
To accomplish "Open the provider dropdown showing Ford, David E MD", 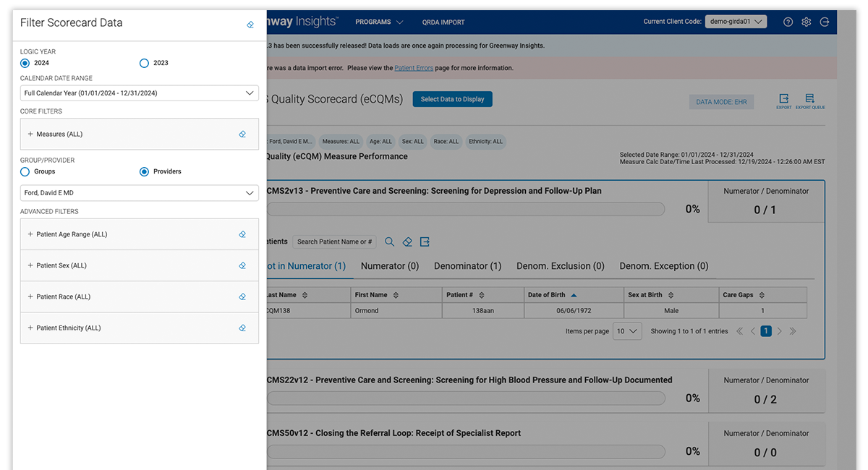I will click(140, 193).
